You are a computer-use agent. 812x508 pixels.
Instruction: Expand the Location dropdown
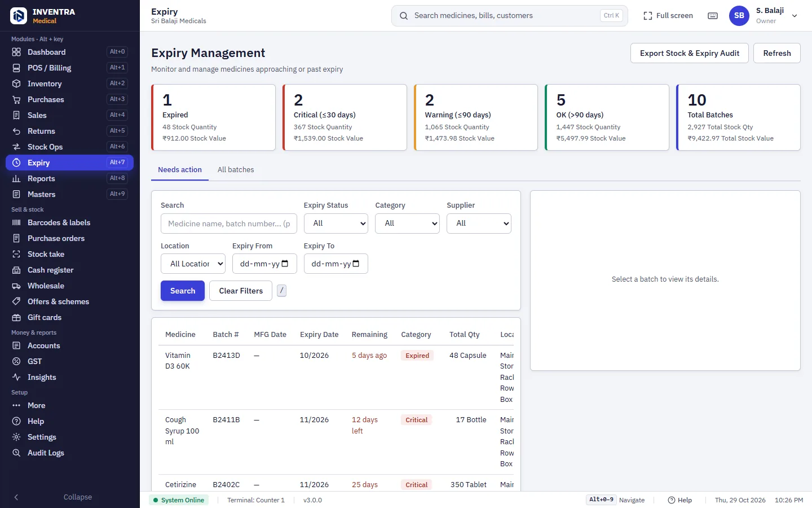click(193, 264)
